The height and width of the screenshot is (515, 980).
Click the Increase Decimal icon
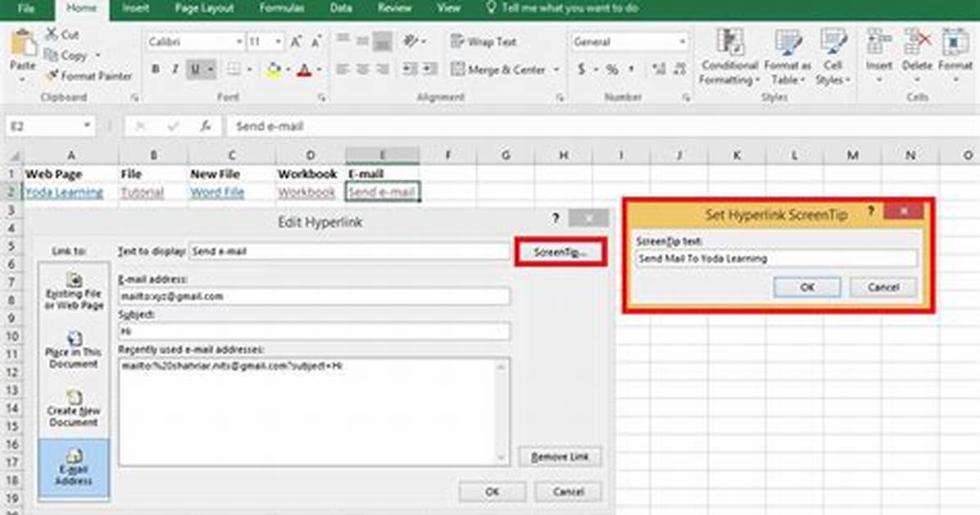658,70
